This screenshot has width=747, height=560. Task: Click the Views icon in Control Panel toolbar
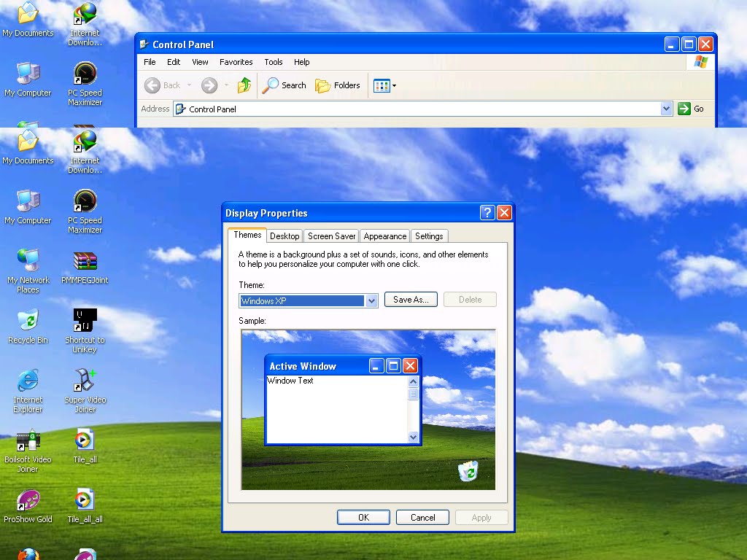tap(382, 86)
